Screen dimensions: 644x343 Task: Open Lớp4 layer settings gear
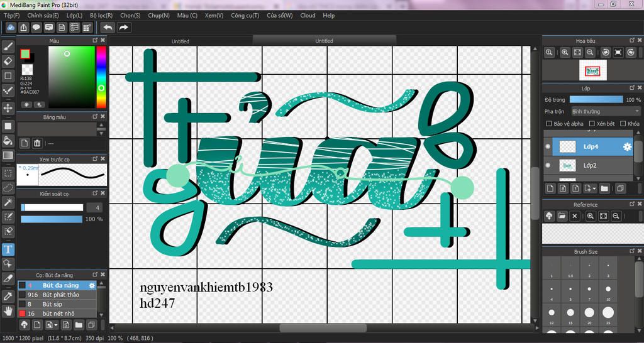(627, 147)
